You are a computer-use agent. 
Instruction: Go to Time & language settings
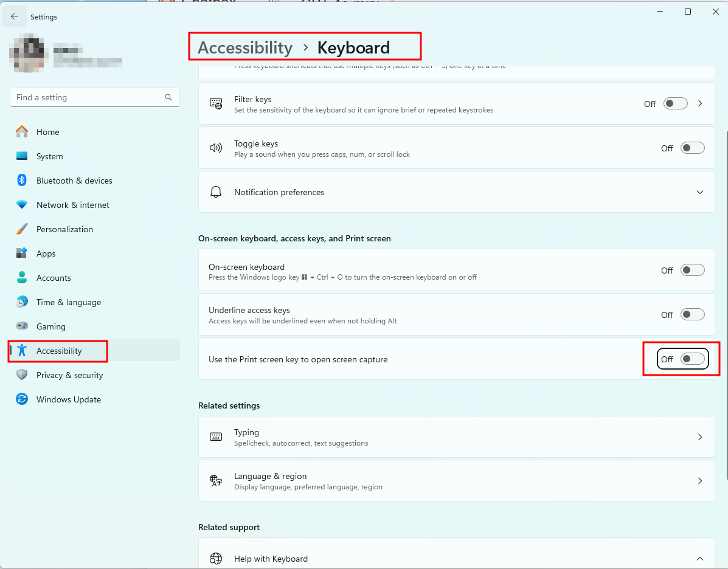[x=68, y=302]
